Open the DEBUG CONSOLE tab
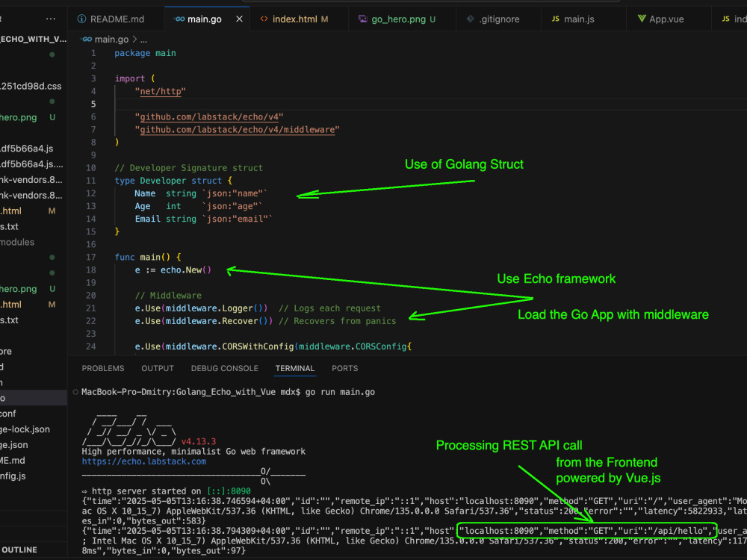Viewport: 747px width, 560px height. tap(224, 369)
